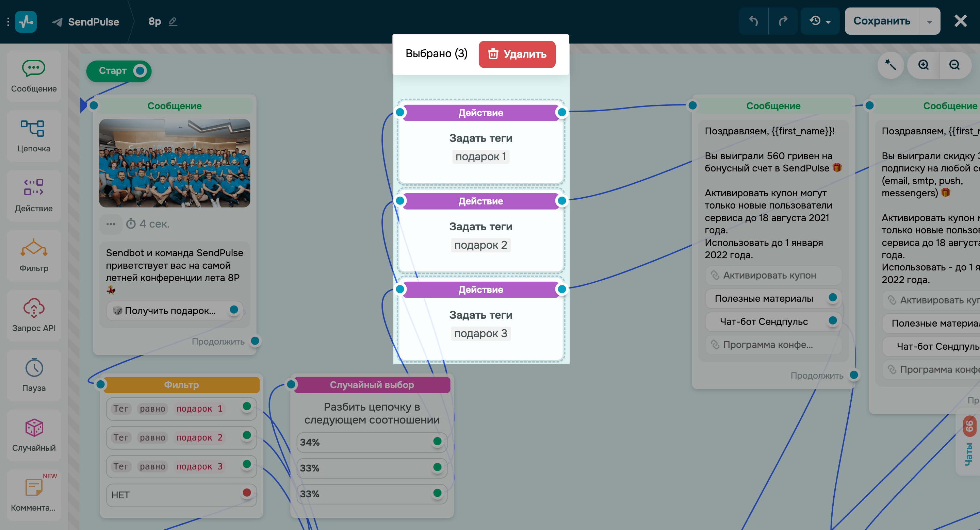The image size is (980, 530).
Task: Click the magic wand auto-arrange tool
Action: [x=890, y=65]
